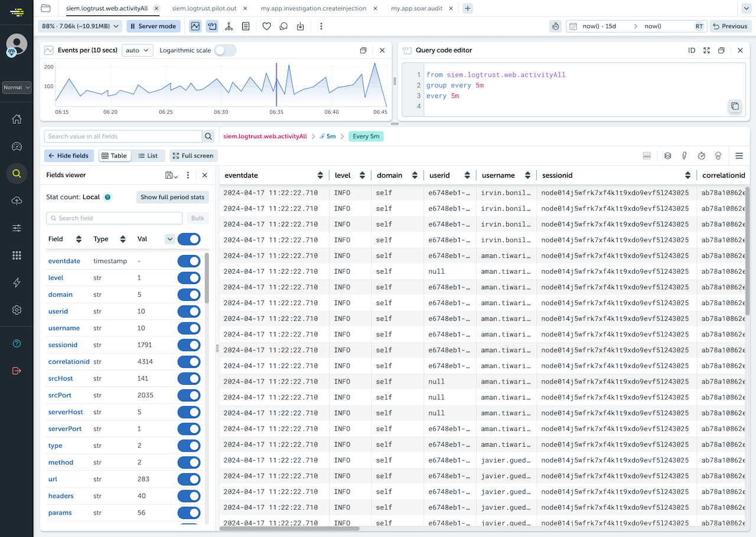Select the search icon in the left sidebar

(x=16, y=174)
